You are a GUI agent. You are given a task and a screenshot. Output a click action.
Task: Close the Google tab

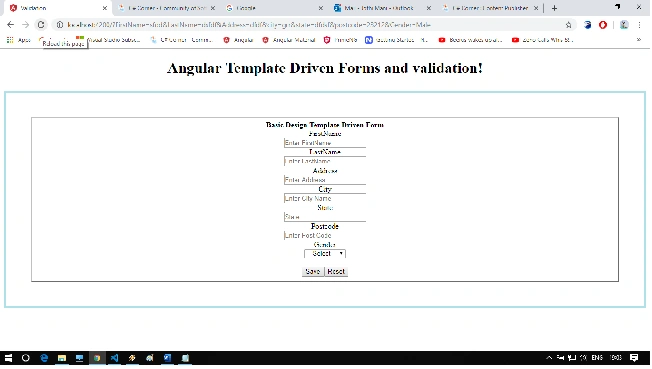[321, 8]
